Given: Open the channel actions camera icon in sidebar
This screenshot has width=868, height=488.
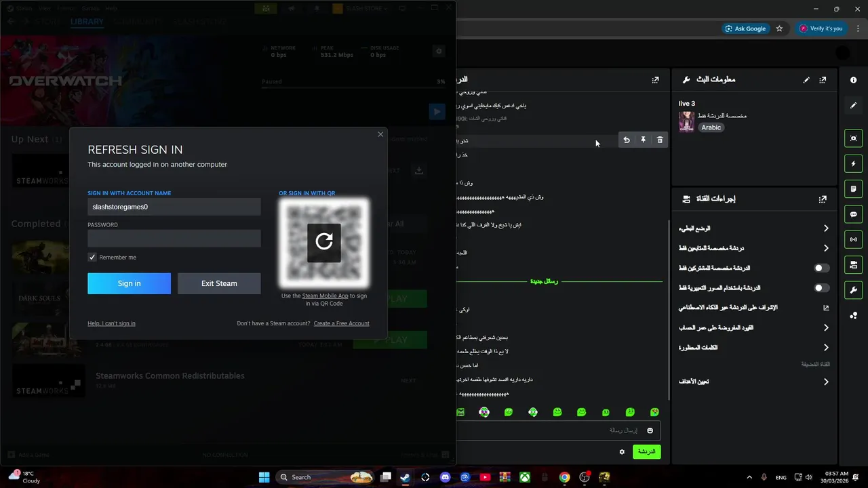Looking at the screenshot, I should coord(853,264).
